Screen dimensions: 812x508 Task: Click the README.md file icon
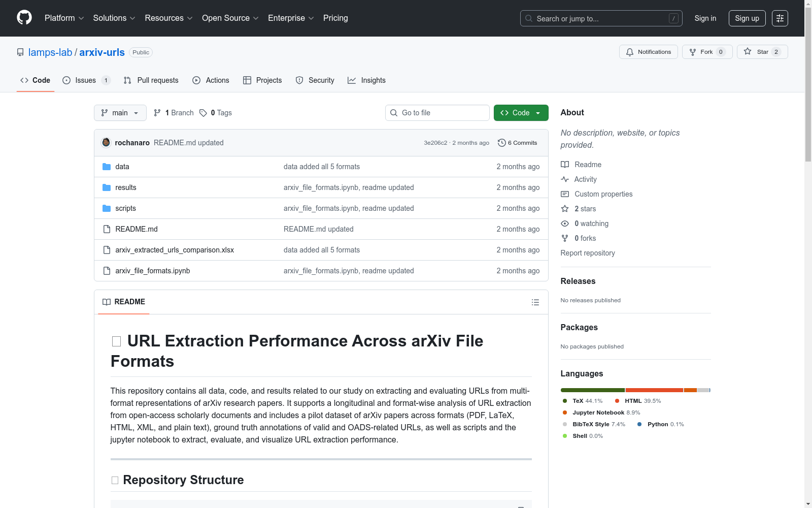click(x=107, y=229)
